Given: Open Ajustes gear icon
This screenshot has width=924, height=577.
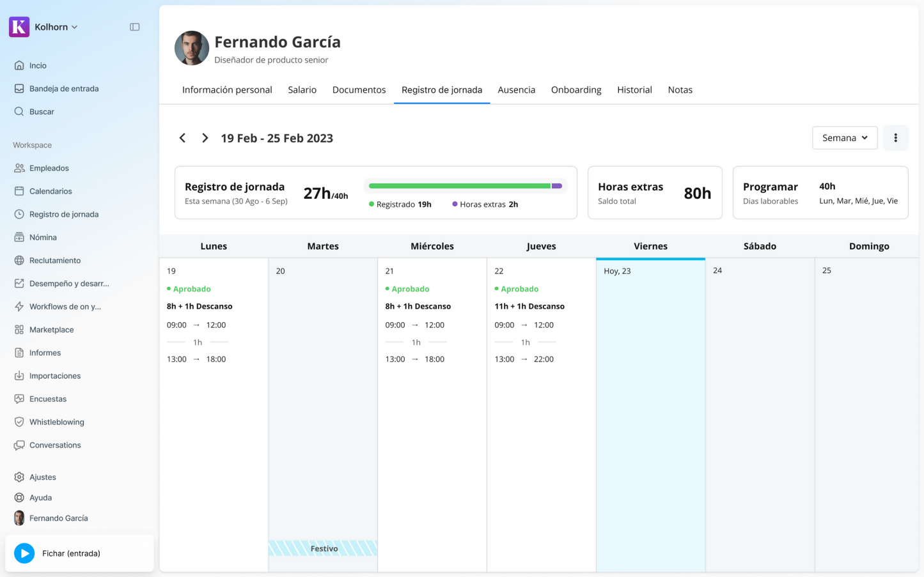Looking at the screenshot, I should 19,477.
